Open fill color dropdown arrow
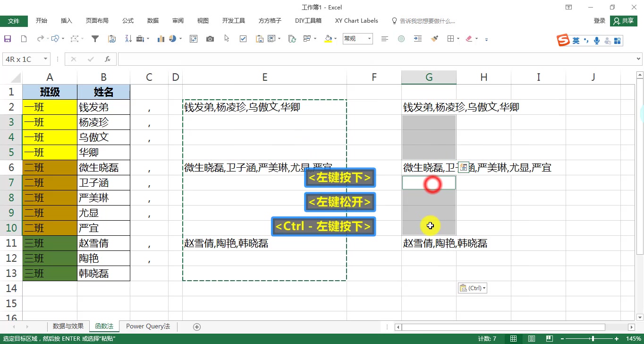This screenshot has height=344, width=644. tap(335, 39)
